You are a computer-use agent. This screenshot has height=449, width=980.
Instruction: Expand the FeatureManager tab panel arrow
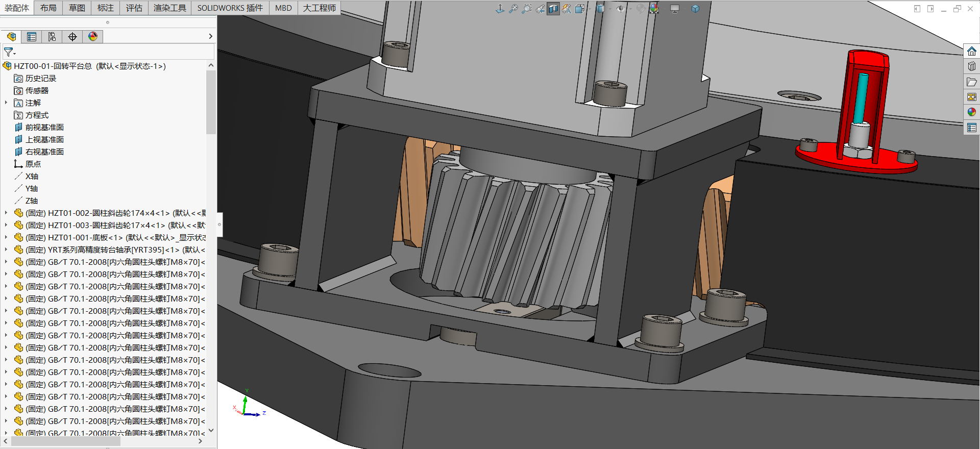point(210,37)
